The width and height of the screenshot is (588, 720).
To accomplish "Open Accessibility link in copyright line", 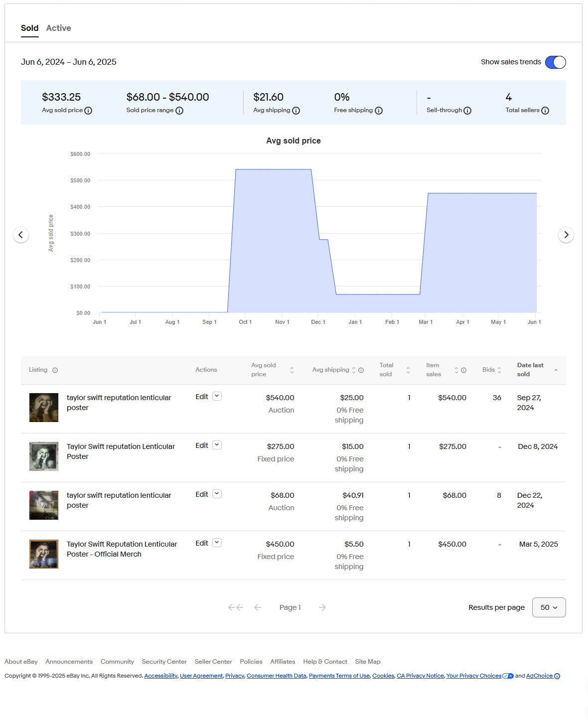I will (161, 676).
